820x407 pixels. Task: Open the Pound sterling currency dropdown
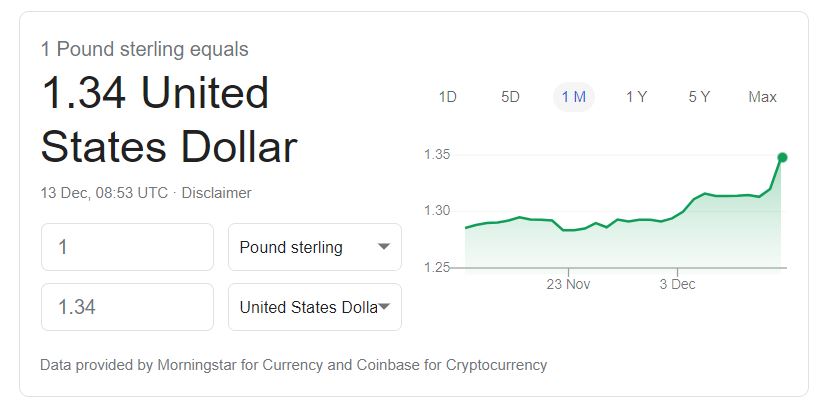pos(314,247)
